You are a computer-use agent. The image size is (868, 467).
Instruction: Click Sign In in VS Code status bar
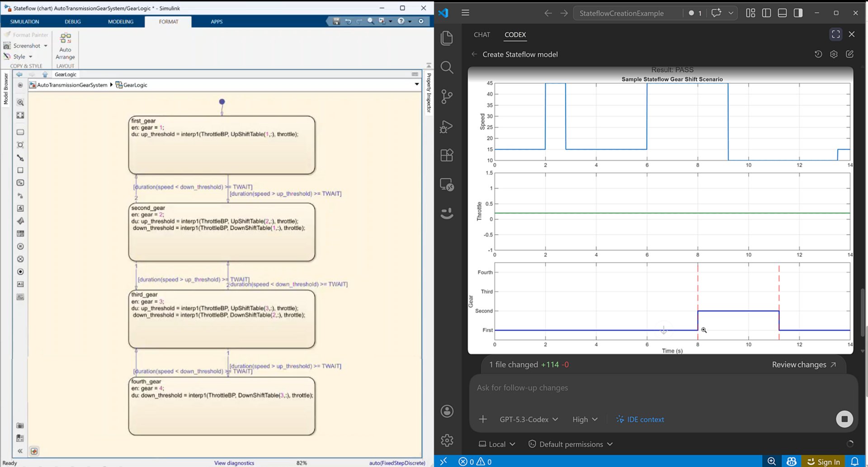coord(824,462)
